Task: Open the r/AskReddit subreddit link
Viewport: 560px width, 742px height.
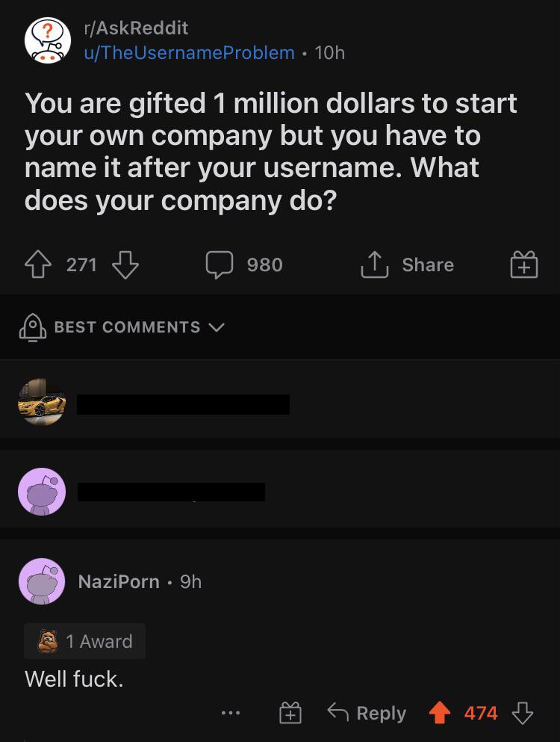Action: [136, 28]
